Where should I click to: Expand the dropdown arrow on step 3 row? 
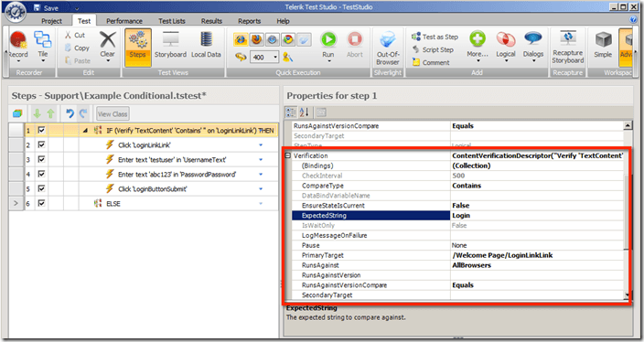pyautogui.click(x=261, y=160)
